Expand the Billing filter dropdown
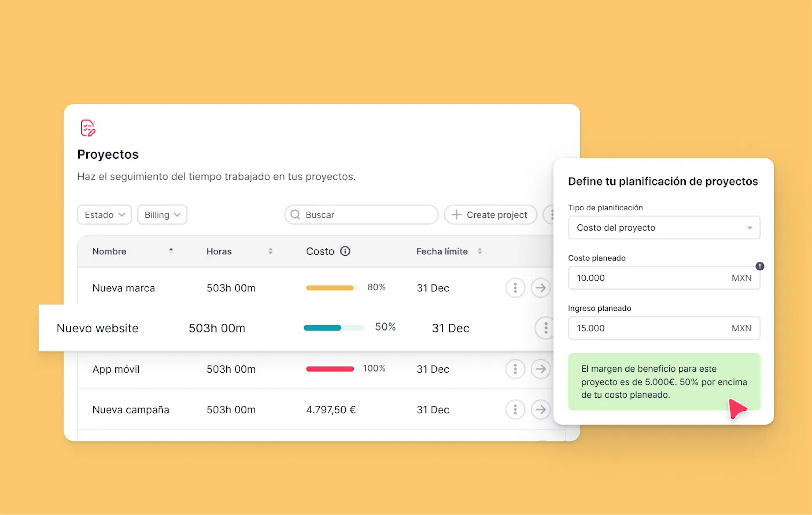 pos(162,215)
